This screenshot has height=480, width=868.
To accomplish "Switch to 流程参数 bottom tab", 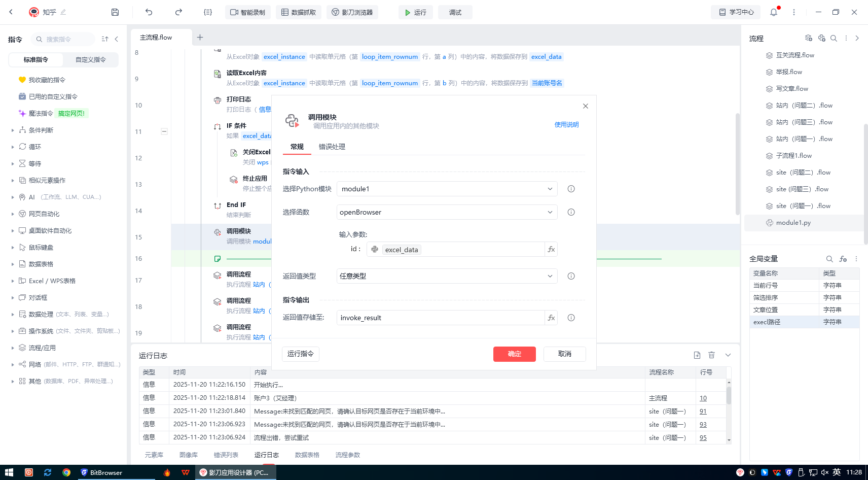I will tap(348, 455).
